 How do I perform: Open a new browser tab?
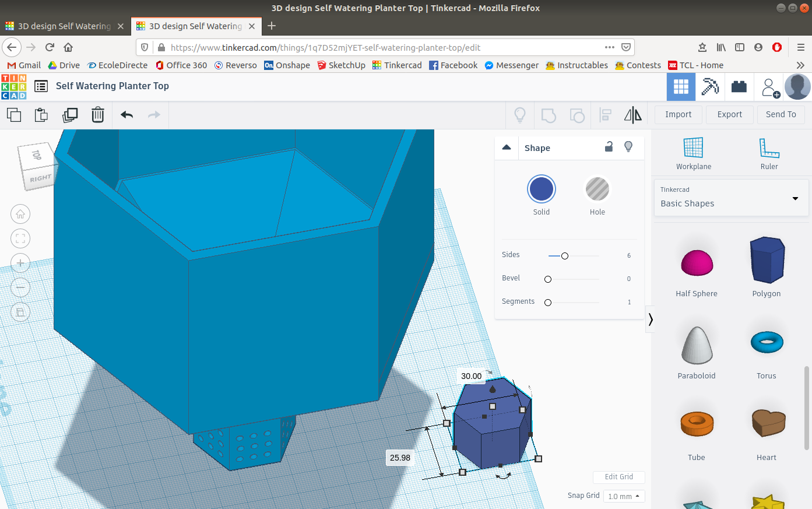(272, 26)
